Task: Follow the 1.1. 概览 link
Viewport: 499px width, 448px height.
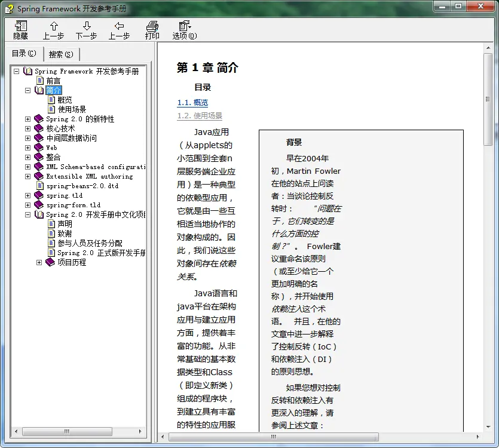Action: point(192,103)
